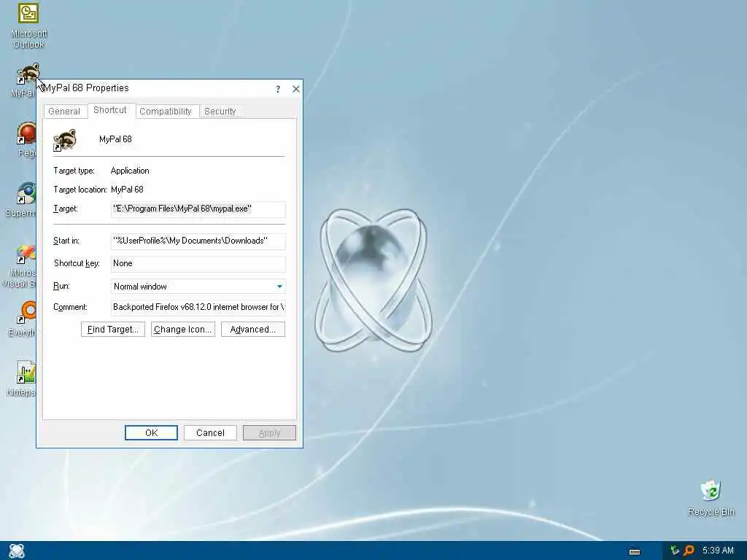The width and height of the screenshot is (747, 560).
Task: Click the Target path input field
Action: click(x=198, y=209)
